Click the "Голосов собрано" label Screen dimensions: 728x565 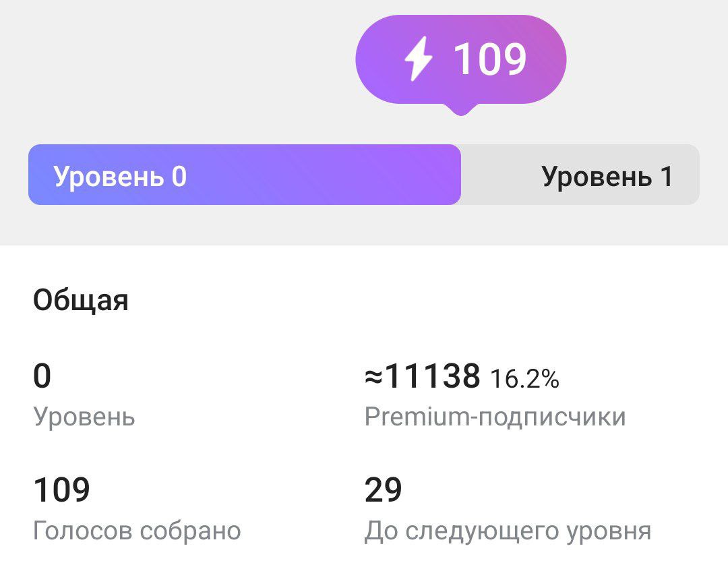click(137, 531)
